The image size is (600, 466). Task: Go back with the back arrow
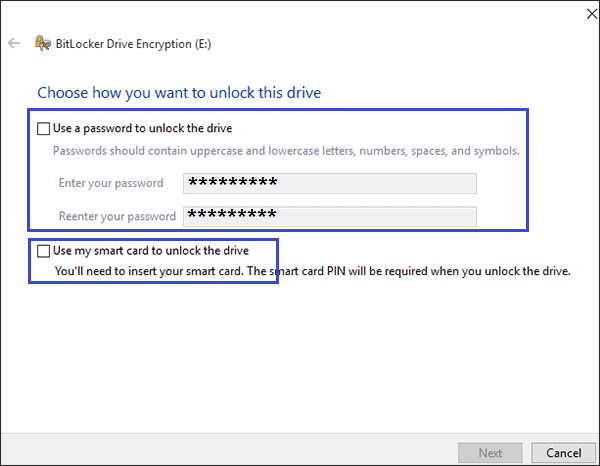pos(14,43)
